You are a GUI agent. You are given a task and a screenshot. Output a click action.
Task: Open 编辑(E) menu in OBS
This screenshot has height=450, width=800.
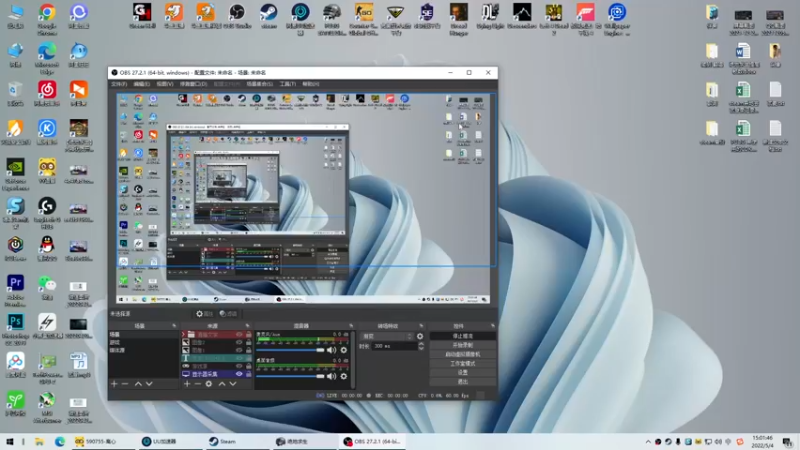tap(141, 84)
